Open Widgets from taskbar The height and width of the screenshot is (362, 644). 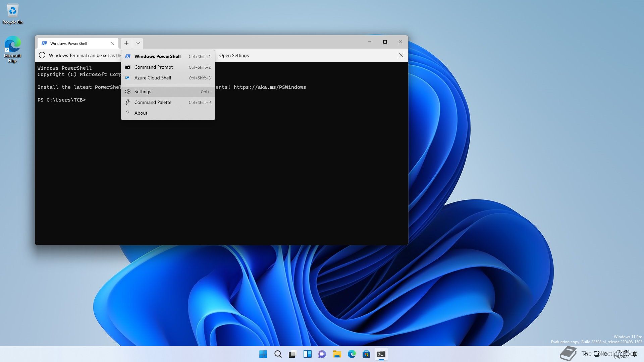coord(307,354)
